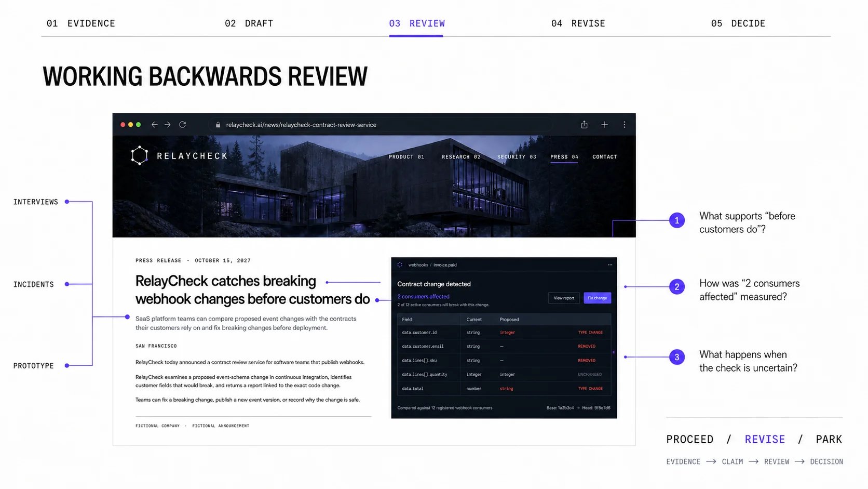Click the browser forward arrow

coord(168,125)
